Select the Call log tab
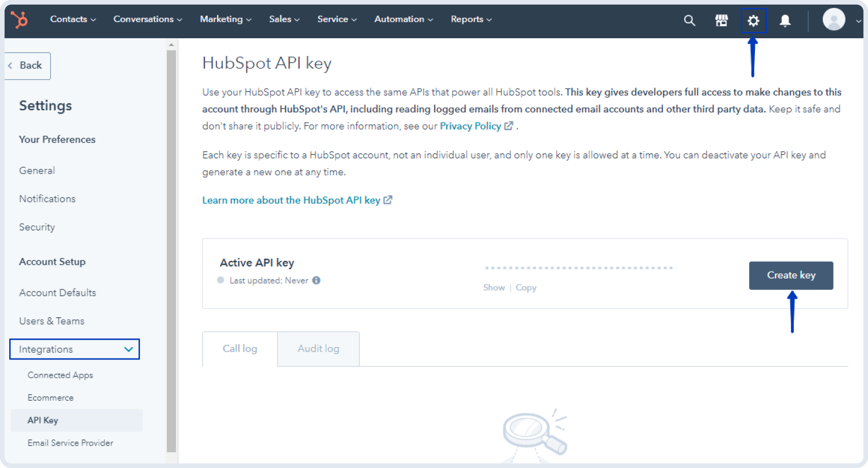868x468 pixels. click(240, 348)
